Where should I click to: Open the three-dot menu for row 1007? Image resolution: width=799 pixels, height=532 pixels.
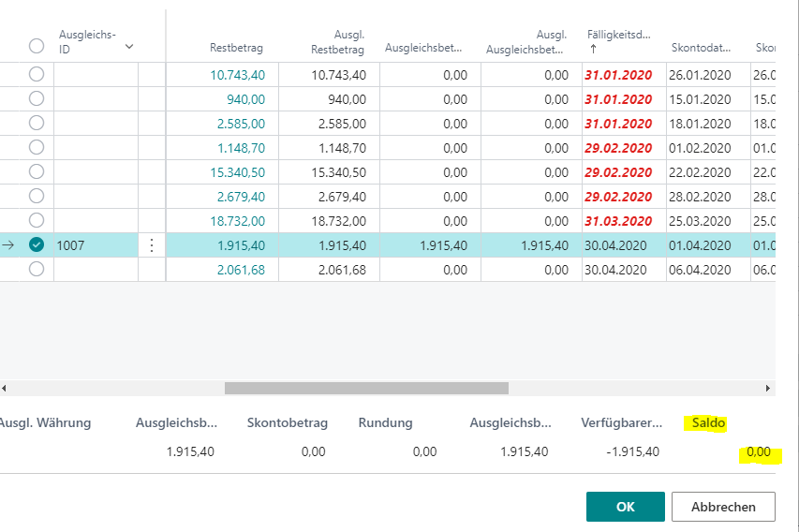pos(152,245)
